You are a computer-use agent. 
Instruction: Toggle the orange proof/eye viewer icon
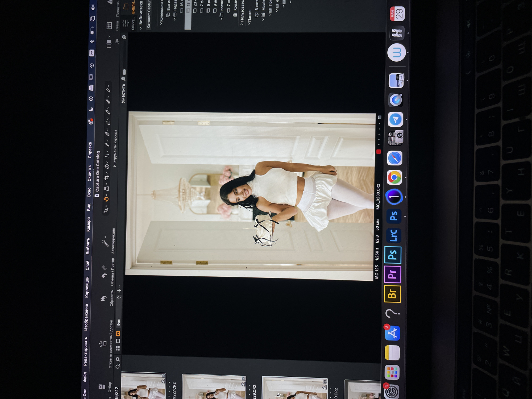click(118, 333)
